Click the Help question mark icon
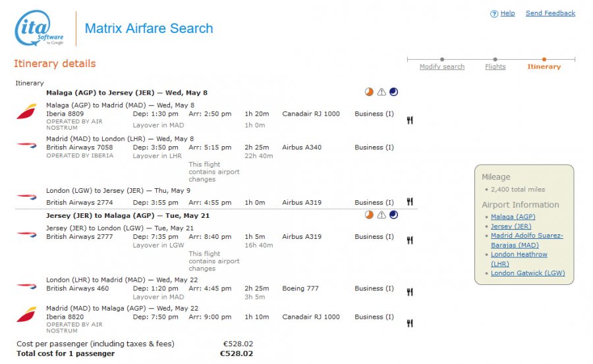The width and height of the screenshot is (593, 364). pos(494,14)
